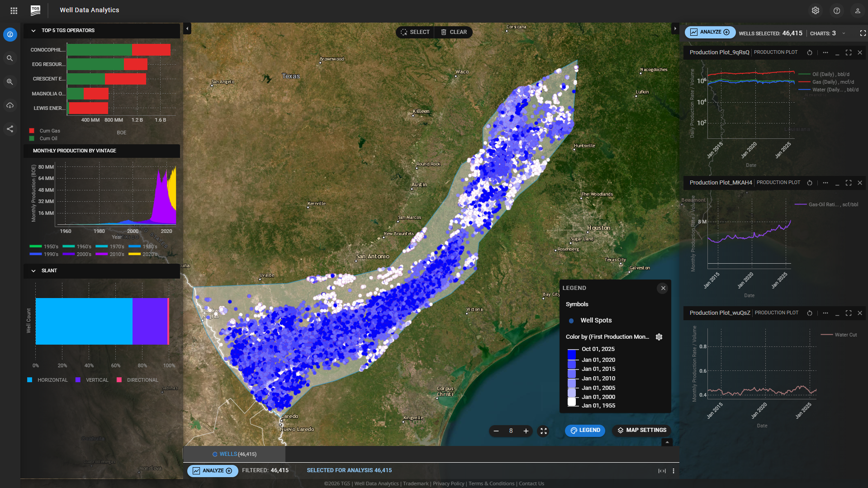Click the Oct 01, 2025 color swatch
The height and width of the screenshot is (488, 868).
pyautogui.click(x=572, y=353)
